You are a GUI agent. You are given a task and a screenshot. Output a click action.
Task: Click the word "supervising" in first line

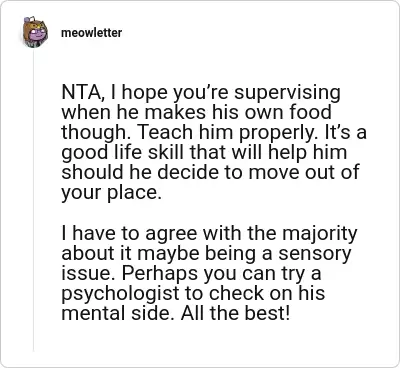287,94
